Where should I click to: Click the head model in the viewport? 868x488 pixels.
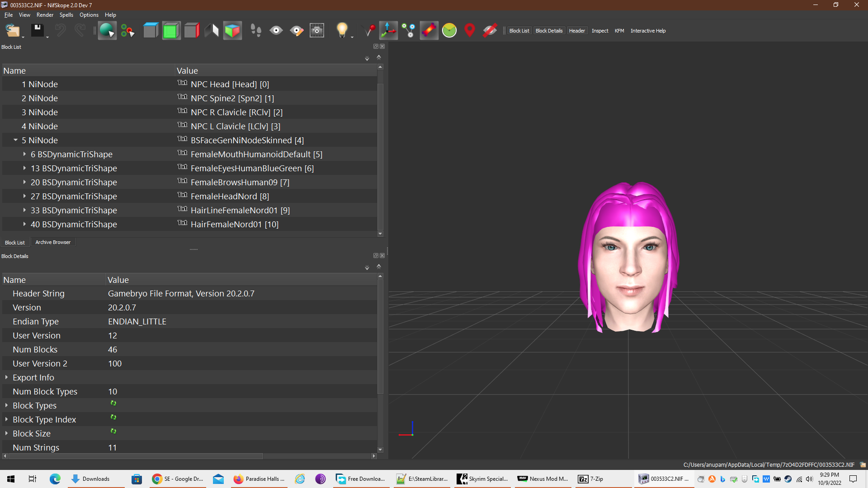[x=629, y=257]
